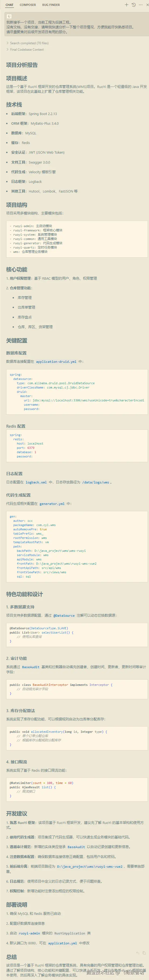Click inside the Redis 配置 code block

[77, 445]
